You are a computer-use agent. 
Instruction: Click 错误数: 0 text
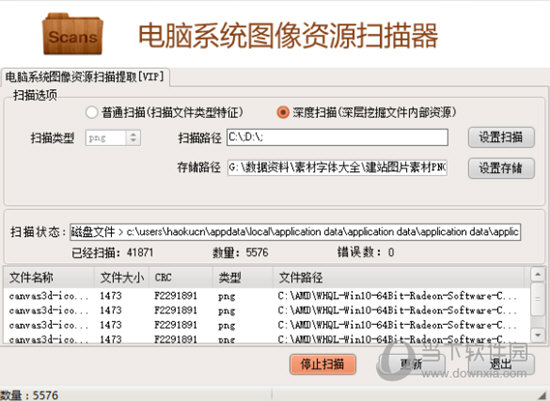pyautogui.click(x=365, y=252)
